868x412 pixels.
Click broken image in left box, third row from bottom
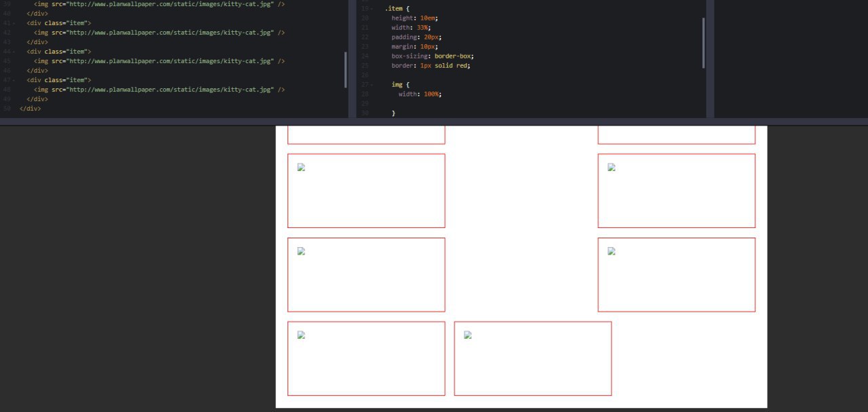pyautogui.click(x=301, y=167)
